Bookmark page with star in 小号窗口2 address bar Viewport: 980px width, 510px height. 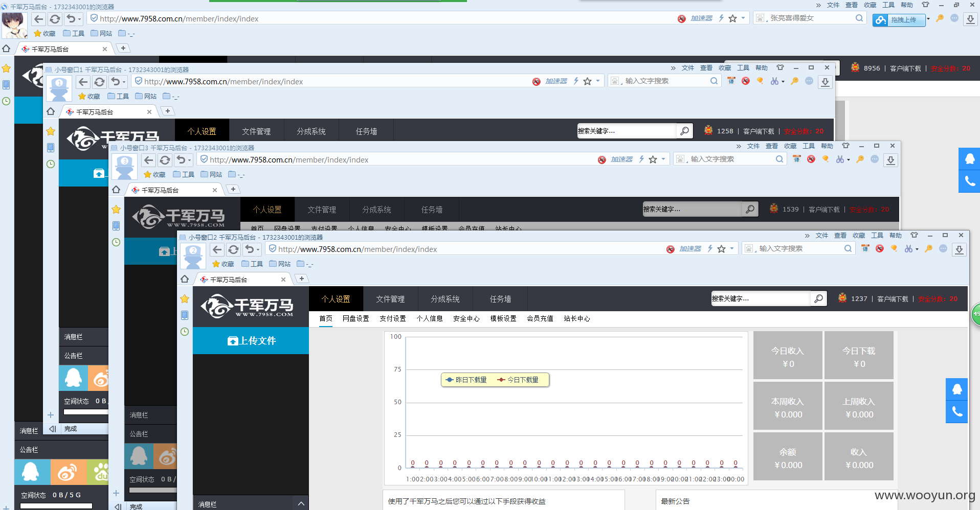pos(721,249)
